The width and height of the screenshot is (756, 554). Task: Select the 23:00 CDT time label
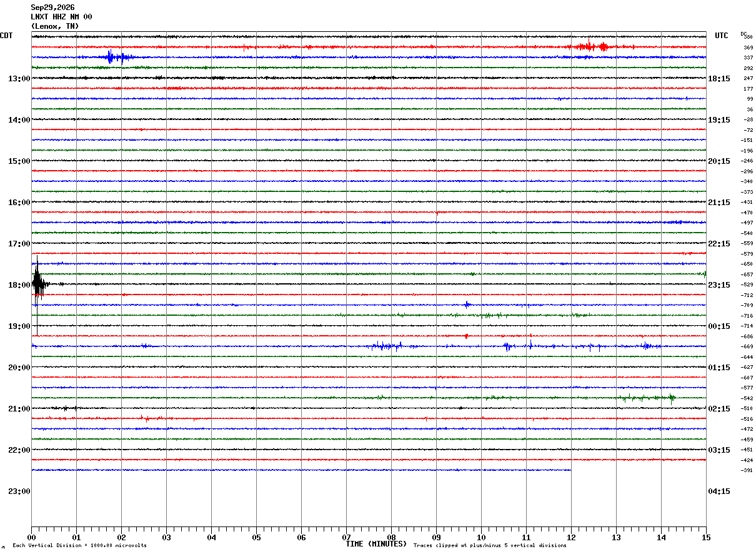19,491
